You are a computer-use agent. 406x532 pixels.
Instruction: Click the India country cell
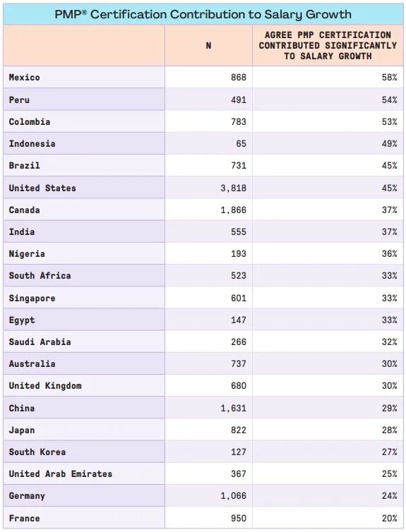click(84, 231)
